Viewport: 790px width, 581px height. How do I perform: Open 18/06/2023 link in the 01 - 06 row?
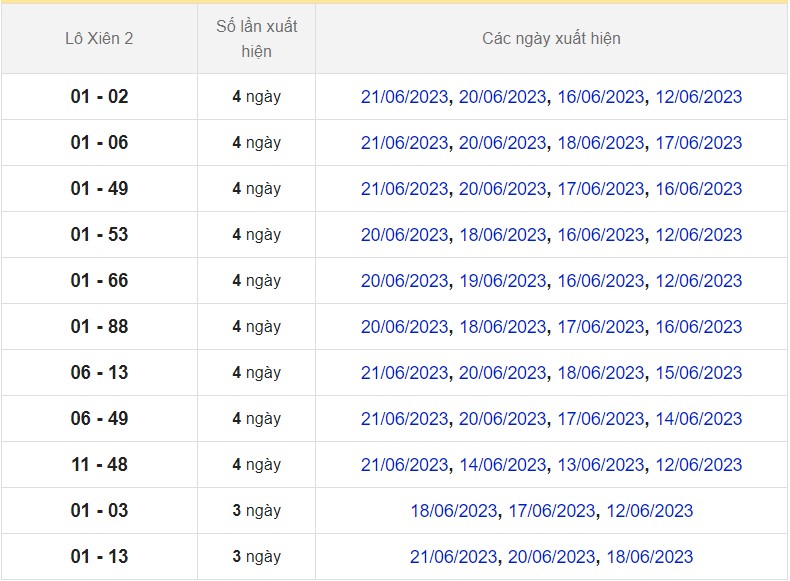[601, 143]
